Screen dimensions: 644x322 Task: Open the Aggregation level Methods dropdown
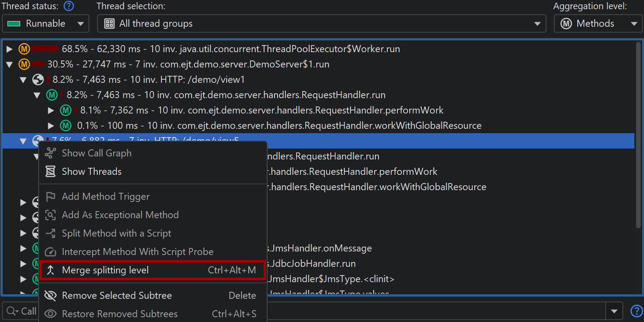[598, 24]
